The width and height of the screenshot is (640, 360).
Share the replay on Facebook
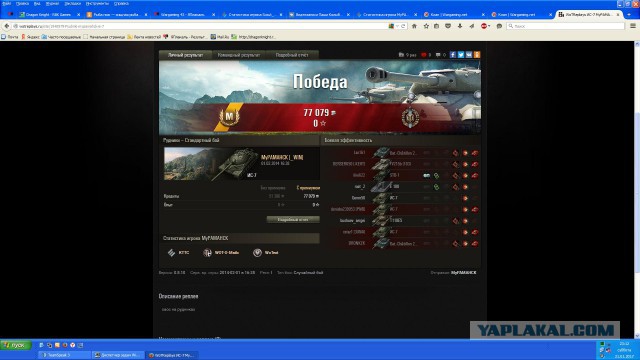453,55
